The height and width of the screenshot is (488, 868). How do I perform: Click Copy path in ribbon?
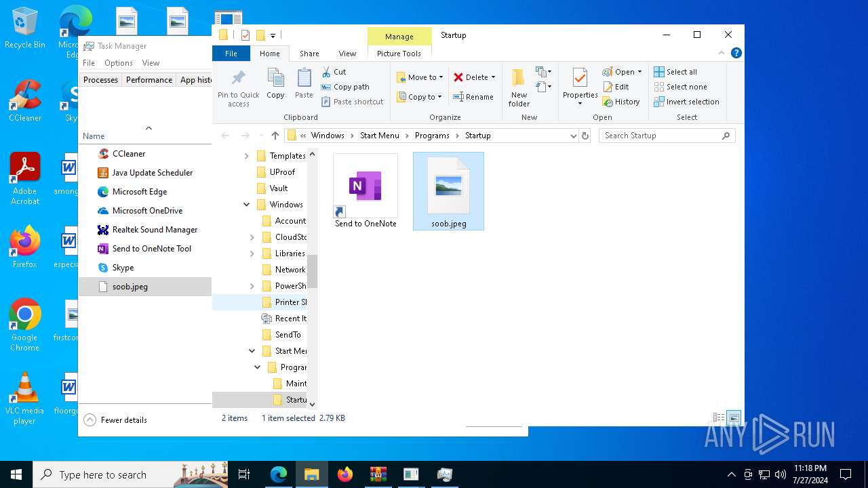(x=345, y=87)
